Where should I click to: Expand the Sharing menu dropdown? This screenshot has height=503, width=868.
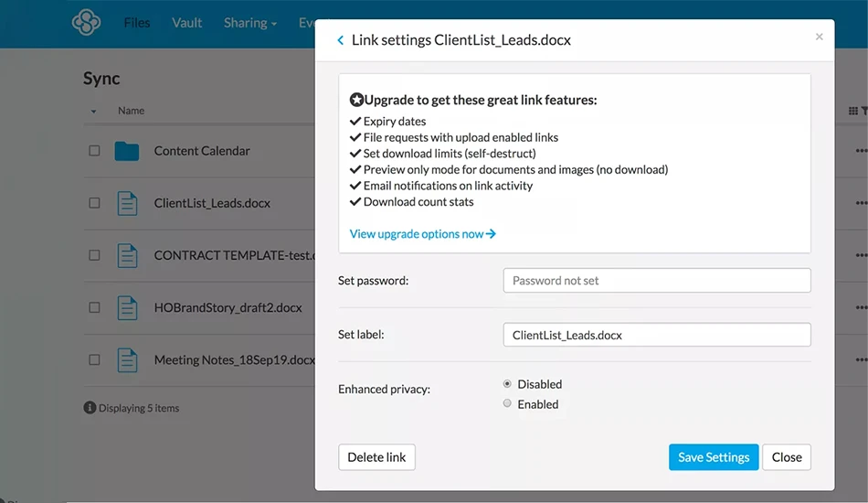[x=250, y=23]
